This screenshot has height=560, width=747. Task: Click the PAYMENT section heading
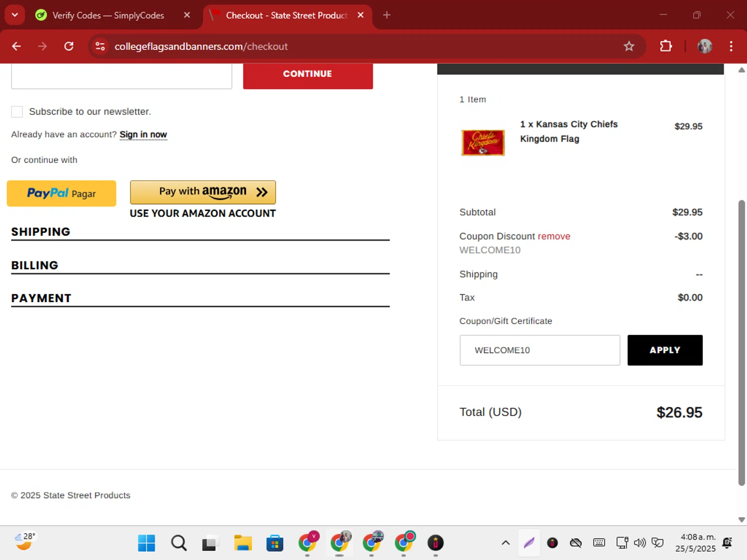(x=41, y=298)
